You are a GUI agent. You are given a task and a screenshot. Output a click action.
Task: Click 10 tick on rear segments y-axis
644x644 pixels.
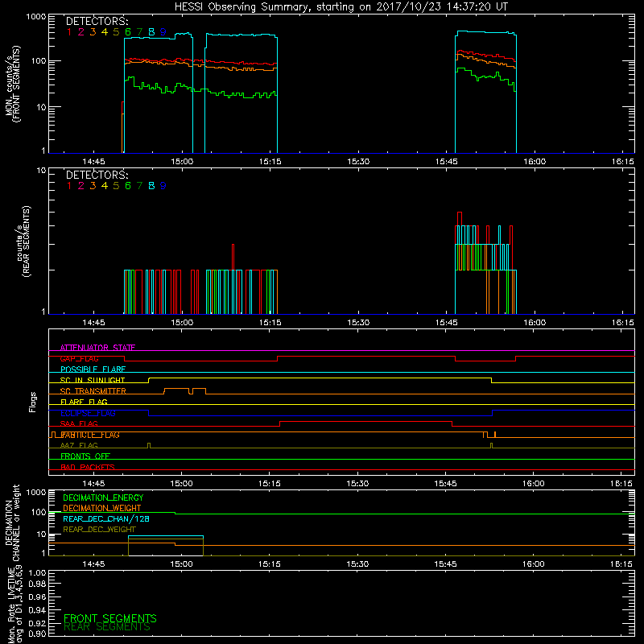coord(42,171)
